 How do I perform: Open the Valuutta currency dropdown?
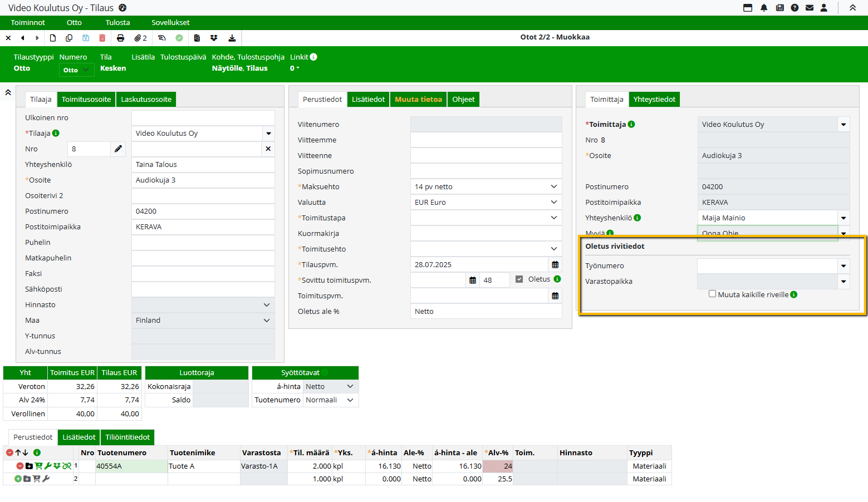click(x=553, y=203)
